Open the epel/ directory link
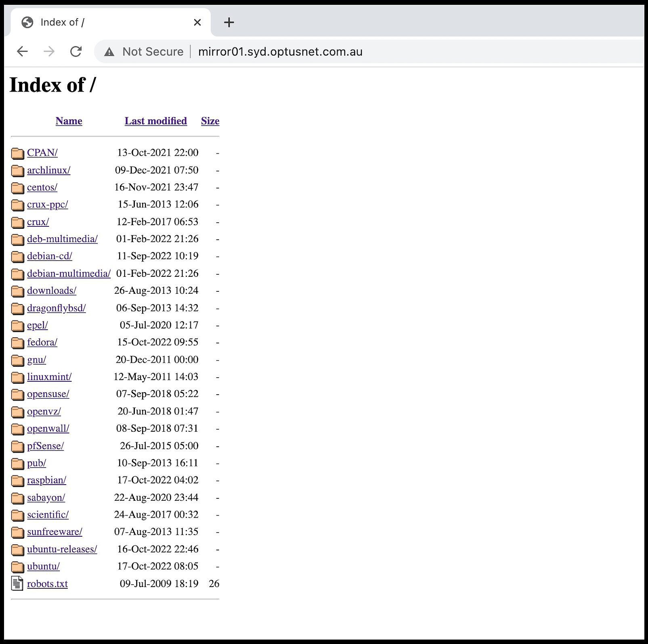The width and height of the screenshot is (648, 644). 38,325
